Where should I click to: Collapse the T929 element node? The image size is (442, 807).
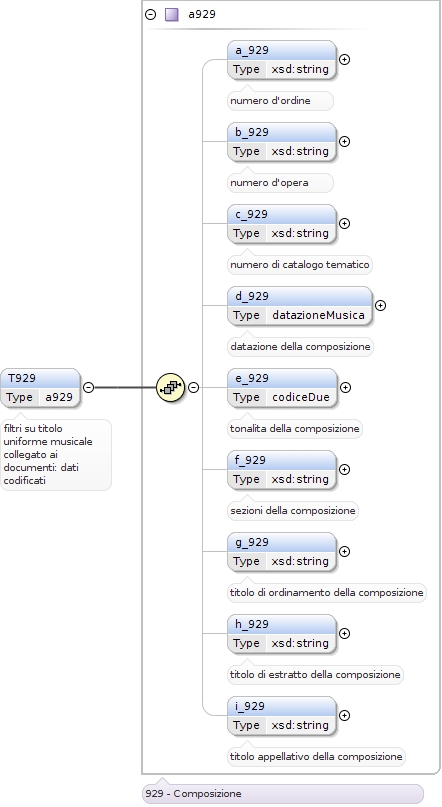pyautogui.click(x=89, y=387)
